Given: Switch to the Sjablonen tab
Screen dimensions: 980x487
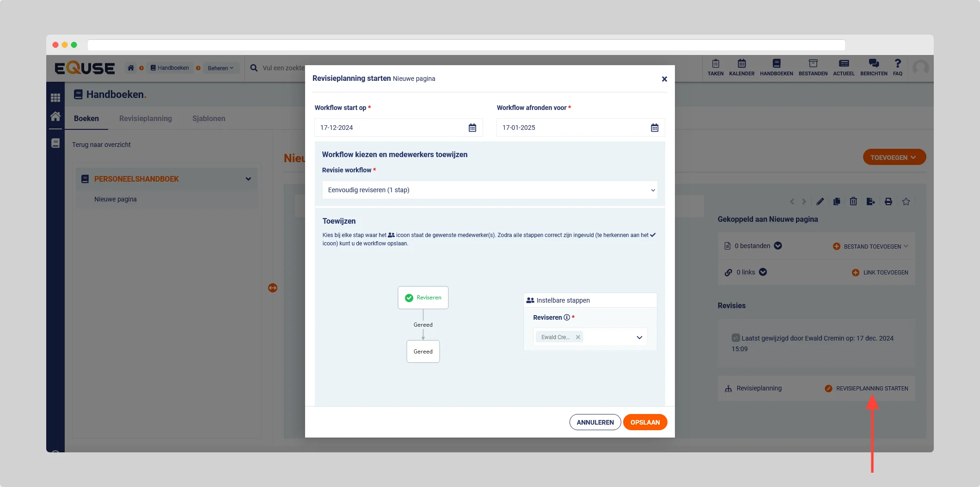Looking at the screenshot, I should click(x=208, y=118).
